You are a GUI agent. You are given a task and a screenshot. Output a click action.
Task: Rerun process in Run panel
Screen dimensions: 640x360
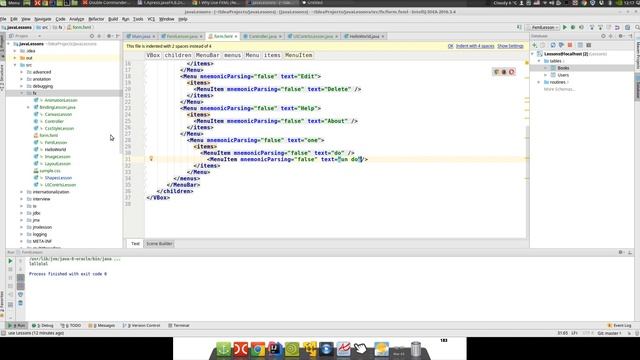click(10, 261)
